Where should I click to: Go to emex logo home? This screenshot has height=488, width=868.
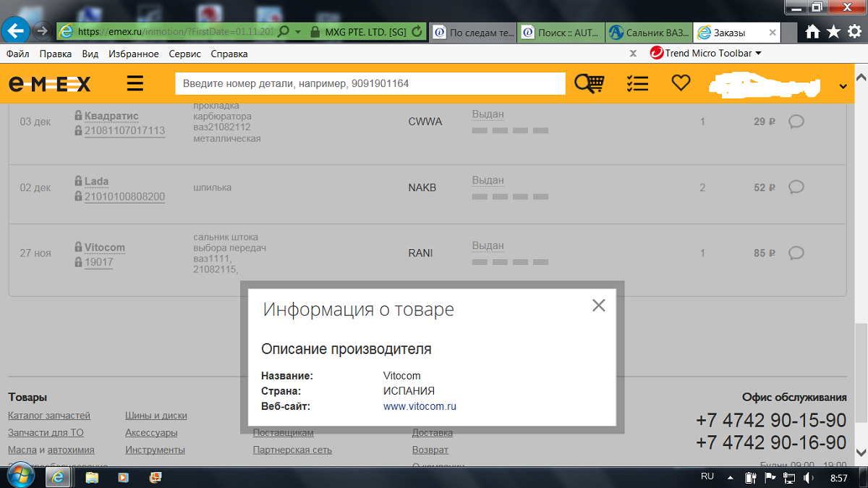(50, 84)
